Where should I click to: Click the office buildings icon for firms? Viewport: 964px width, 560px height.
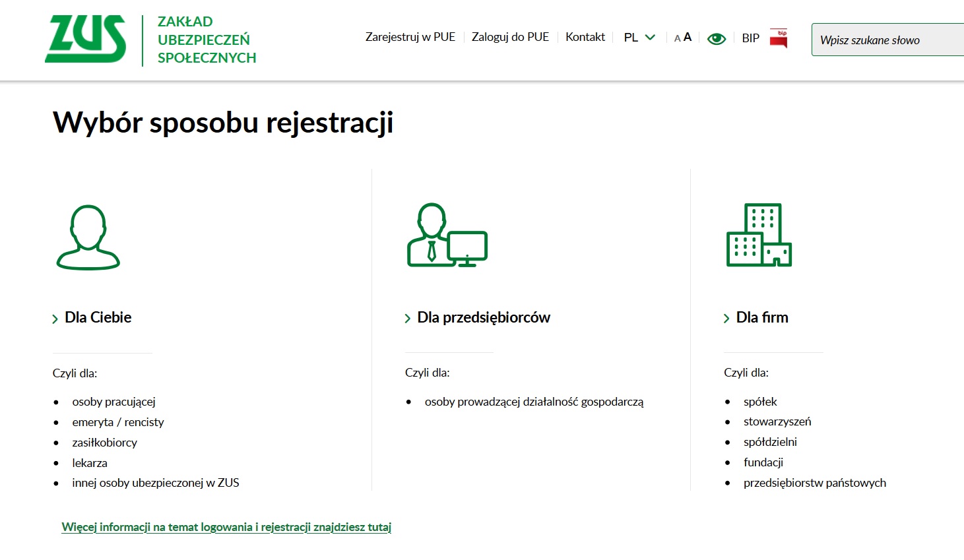pyautogui.click(x=759, y=235)
